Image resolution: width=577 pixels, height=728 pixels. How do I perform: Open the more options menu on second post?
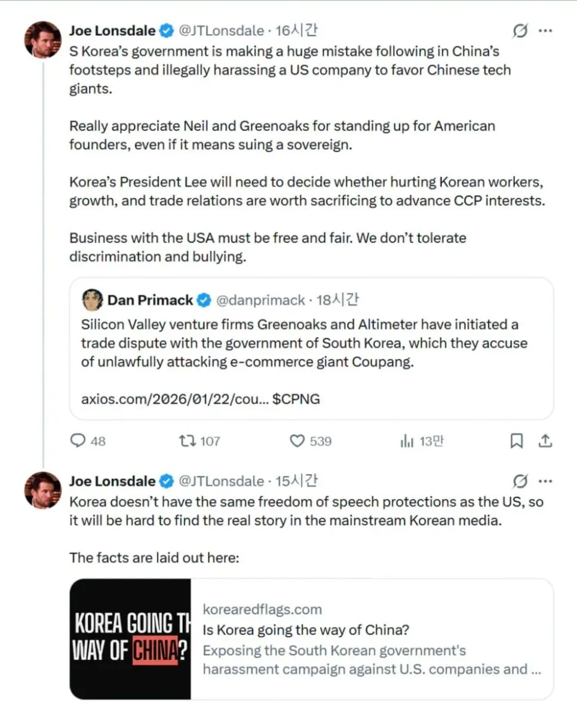pyautogui.click(x=545, y=481)
